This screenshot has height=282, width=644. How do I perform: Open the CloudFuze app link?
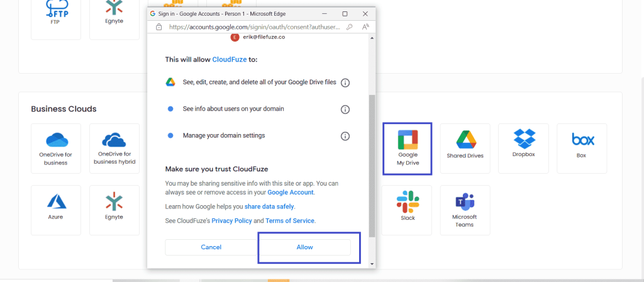pos(230,60)
